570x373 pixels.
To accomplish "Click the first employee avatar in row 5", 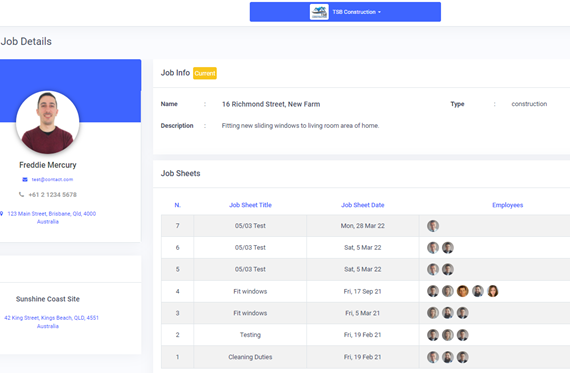I will tap(433, 269).
